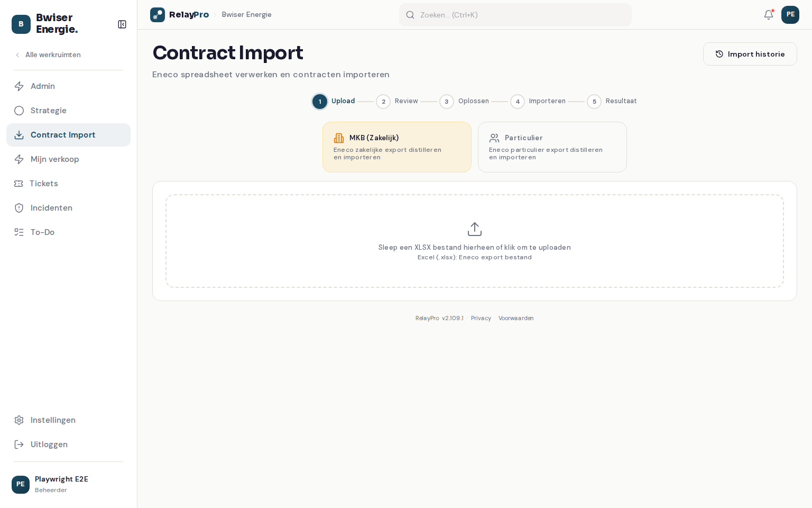This screenshot has height=508, width=812.
Task: Click the Admin lightning icon
Action: click(x=19, y=86)
